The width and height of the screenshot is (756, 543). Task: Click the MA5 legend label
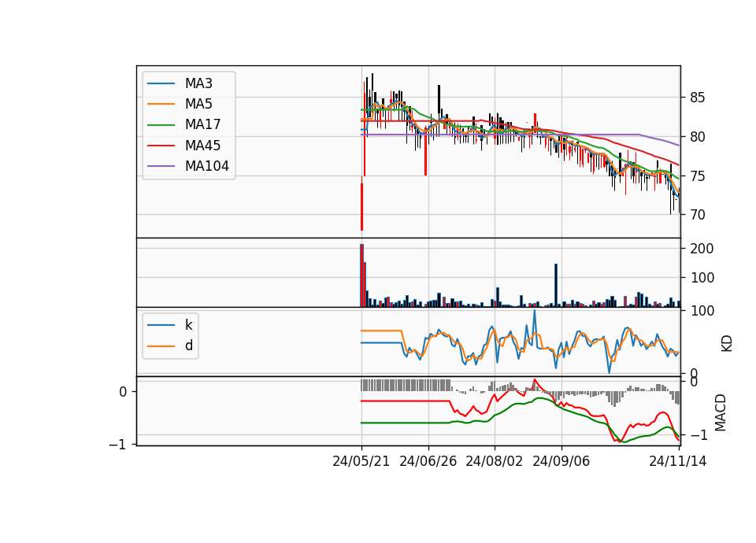198,104
